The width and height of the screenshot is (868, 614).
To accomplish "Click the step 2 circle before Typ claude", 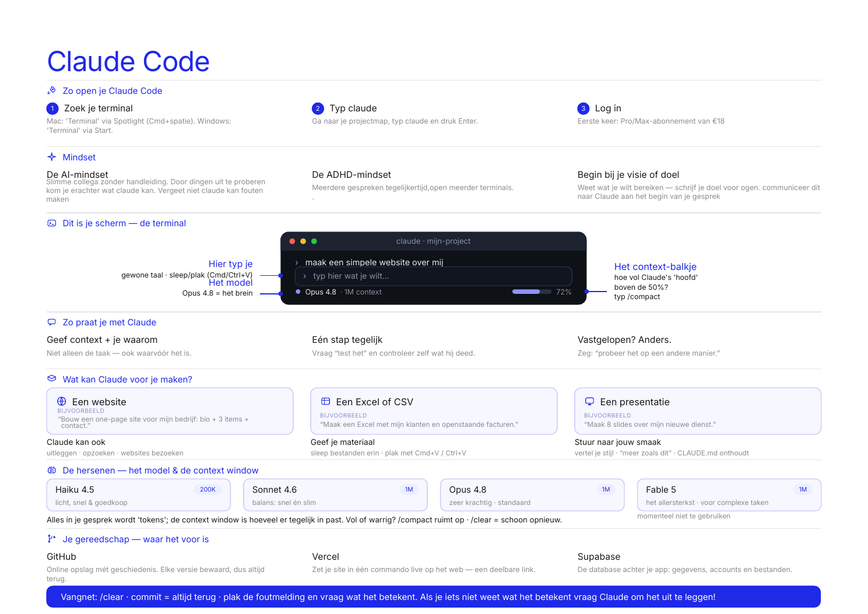I will (318, 108).
